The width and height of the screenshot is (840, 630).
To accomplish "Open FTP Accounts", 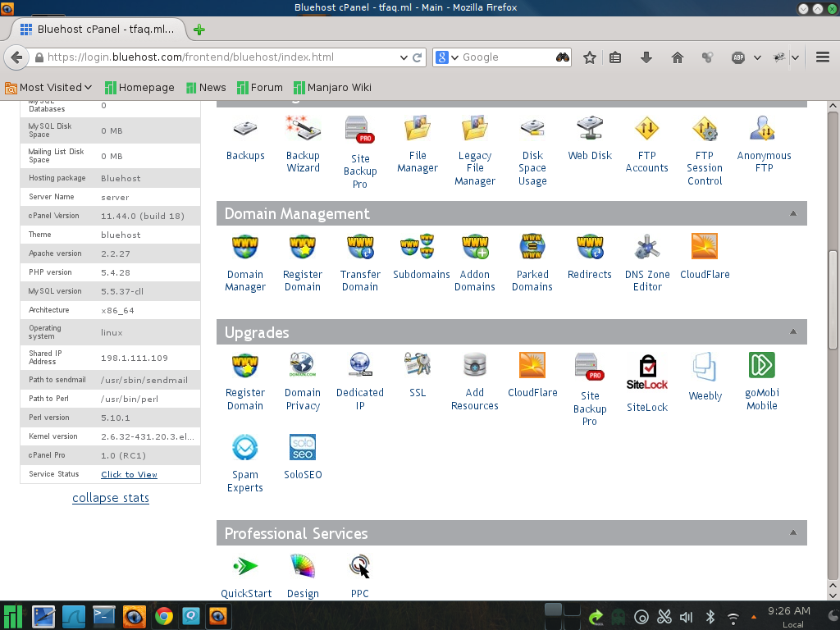I will [x=647, y=130].
